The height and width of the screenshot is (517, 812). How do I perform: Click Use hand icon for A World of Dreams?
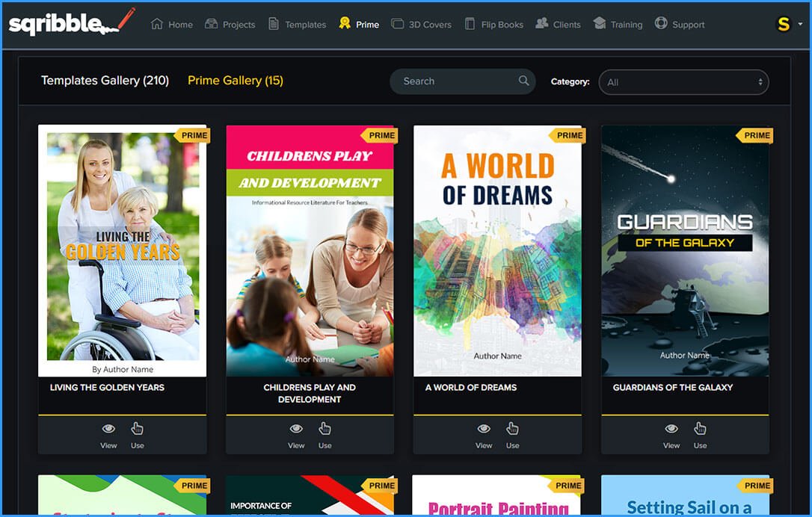pos(512,429)
